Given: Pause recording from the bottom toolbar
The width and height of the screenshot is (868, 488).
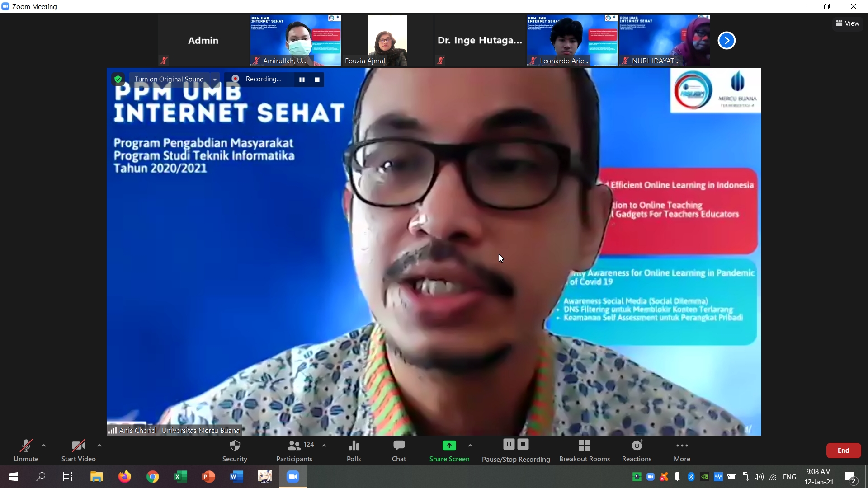Looking at the screenshot, I should click(x=509, y=445).
